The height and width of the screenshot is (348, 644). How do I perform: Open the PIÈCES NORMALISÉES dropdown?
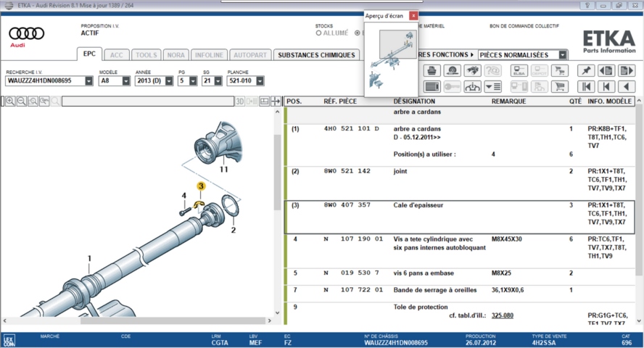coord(563,54)
